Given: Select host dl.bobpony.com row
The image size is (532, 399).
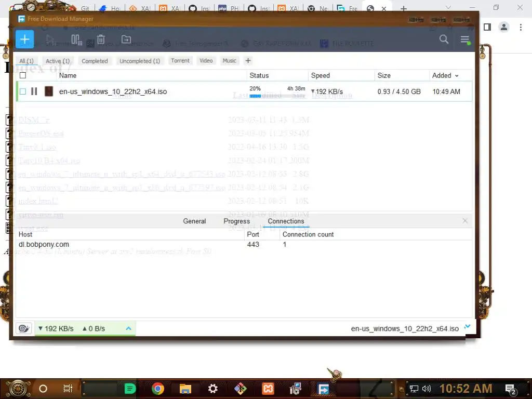Looking at the screenshot, I should pyautogui.click(x=244, y=244).
